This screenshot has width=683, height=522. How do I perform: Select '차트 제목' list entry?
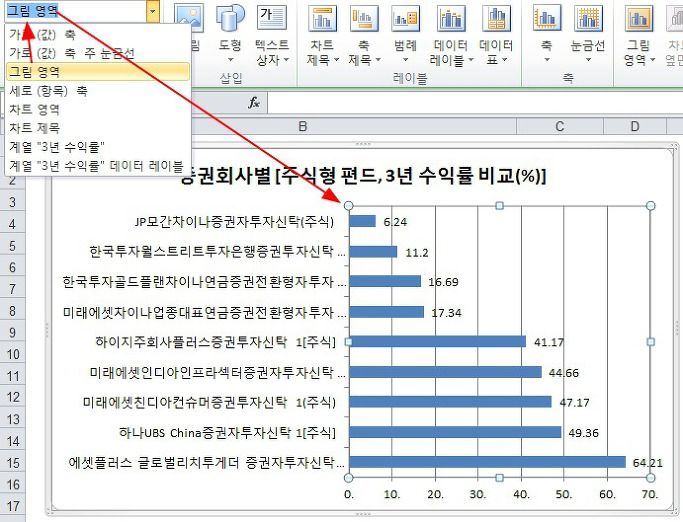[x=98, y=128]
